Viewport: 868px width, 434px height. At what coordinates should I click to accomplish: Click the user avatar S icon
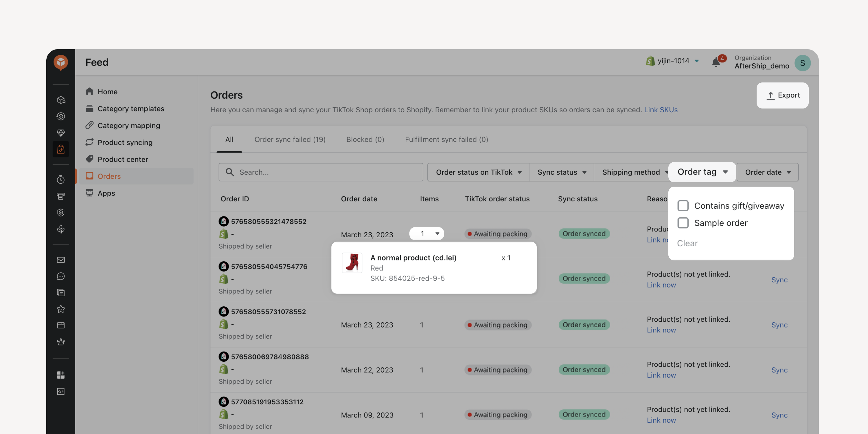[x=802, y=63]
